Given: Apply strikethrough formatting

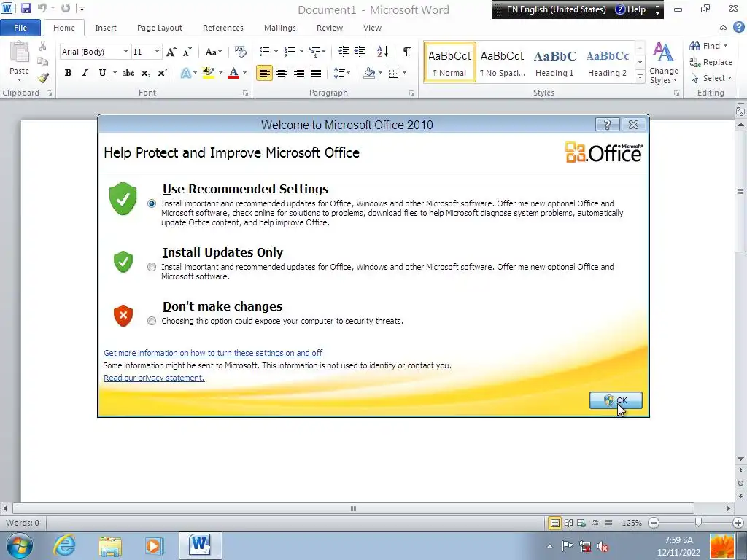Looking at the screenshot, I should (128, 73).
